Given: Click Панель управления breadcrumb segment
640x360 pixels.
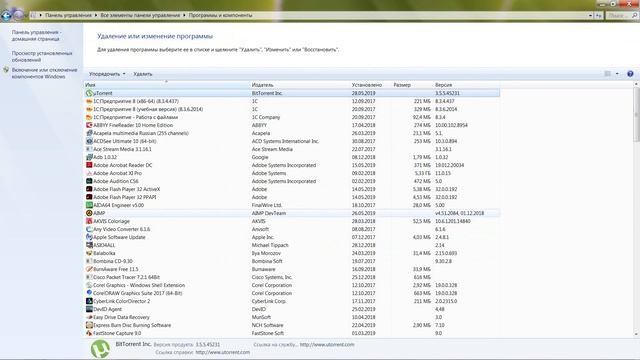Looking at the screenshot, I should (x=68, y=16).
